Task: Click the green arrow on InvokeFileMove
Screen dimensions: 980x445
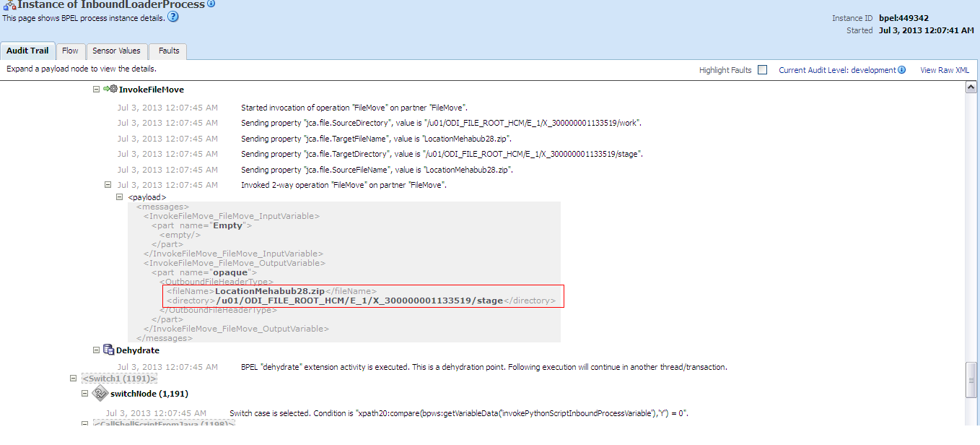Action: point(106,89)
